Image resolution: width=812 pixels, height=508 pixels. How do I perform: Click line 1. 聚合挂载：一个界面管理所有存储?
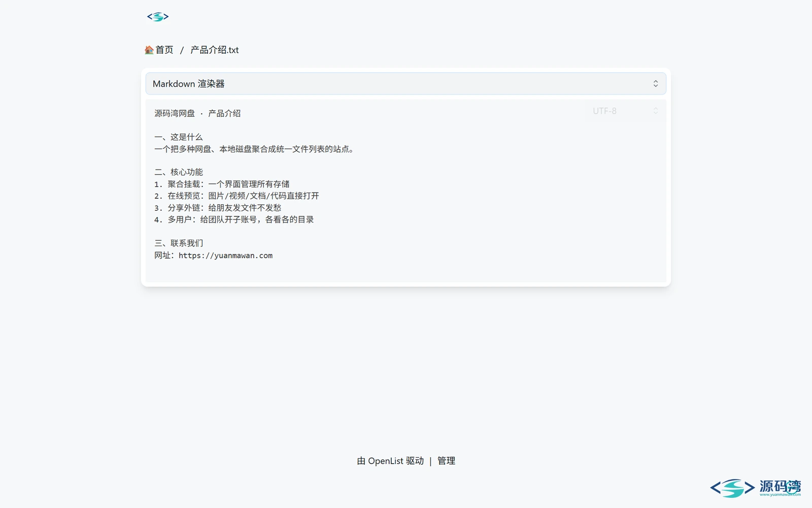[x=222, y=184]
